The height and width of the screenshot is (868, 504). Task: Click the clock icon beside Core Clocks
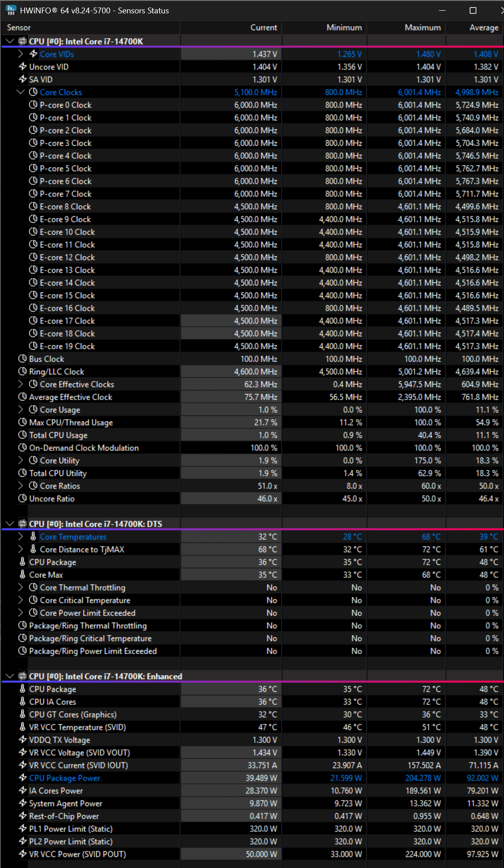(33, 92)
